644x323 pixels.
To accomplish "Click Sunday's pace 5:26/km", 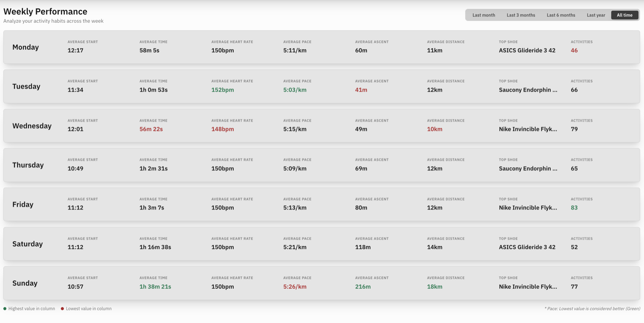I will point(295,287).
